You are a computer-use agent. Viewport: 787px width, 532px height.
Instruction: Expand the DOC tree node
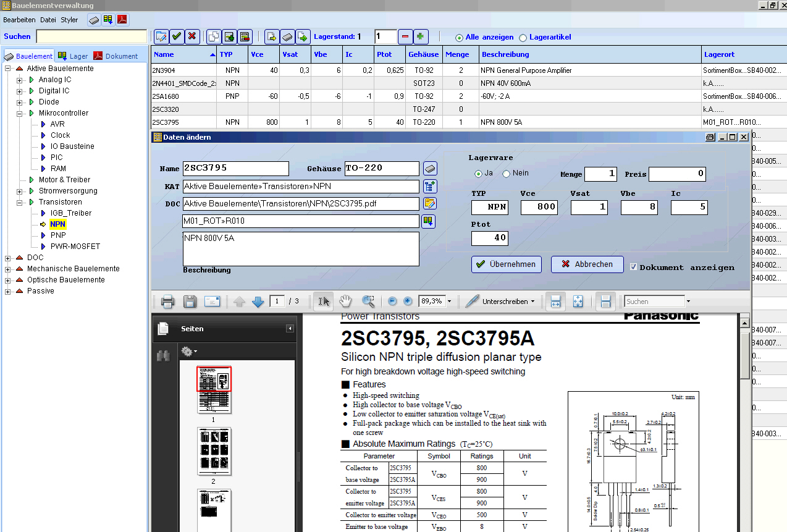click(x=8, y=258)
